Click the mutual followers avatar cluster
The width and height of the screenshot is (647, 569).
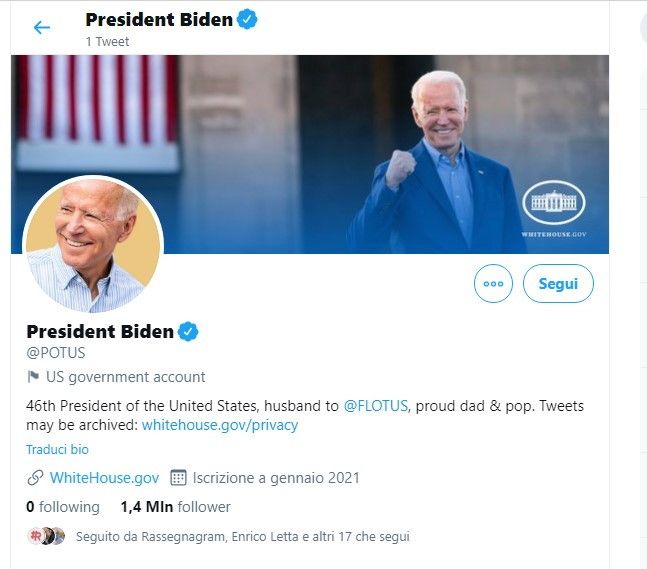[x=46, y=536]
